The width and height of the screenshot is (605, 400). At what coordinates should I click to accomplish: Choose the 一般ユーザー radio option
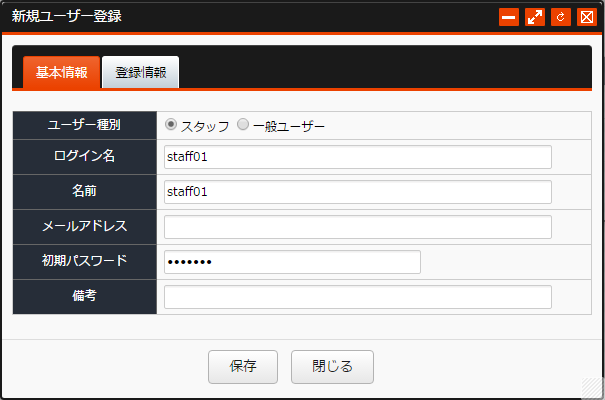tap(243, 125)
